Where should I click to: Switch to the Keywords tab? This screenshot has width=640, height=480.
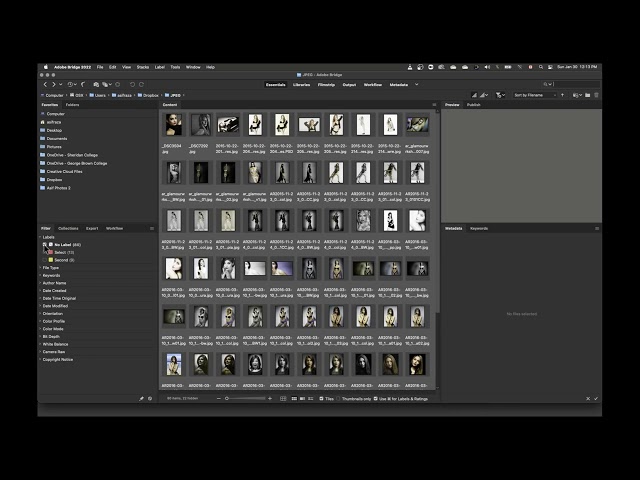click(x=479, y=229)
